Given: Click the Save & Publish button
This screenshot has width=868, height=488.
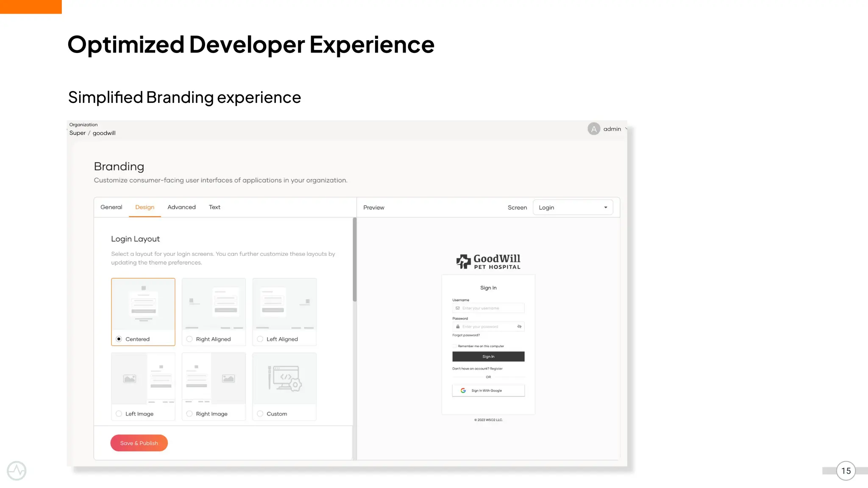Looking at the screenshot, I should tap(139, 443).
